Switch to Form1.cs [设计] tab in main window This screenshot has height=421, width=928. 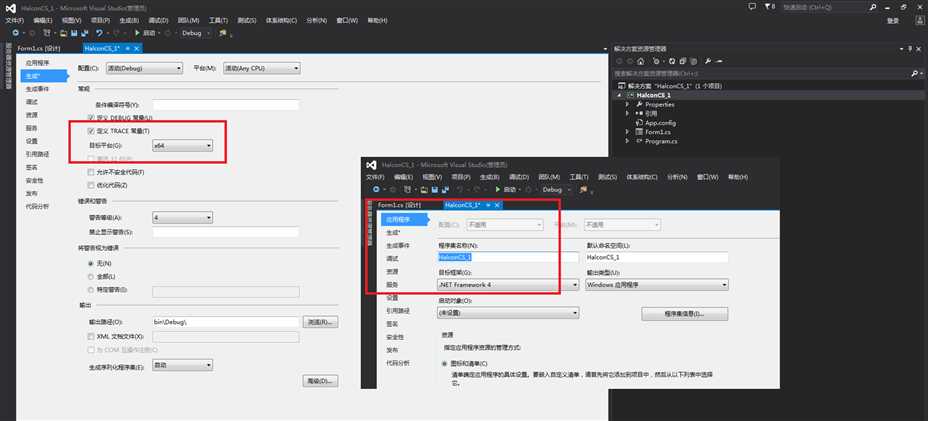38,49
